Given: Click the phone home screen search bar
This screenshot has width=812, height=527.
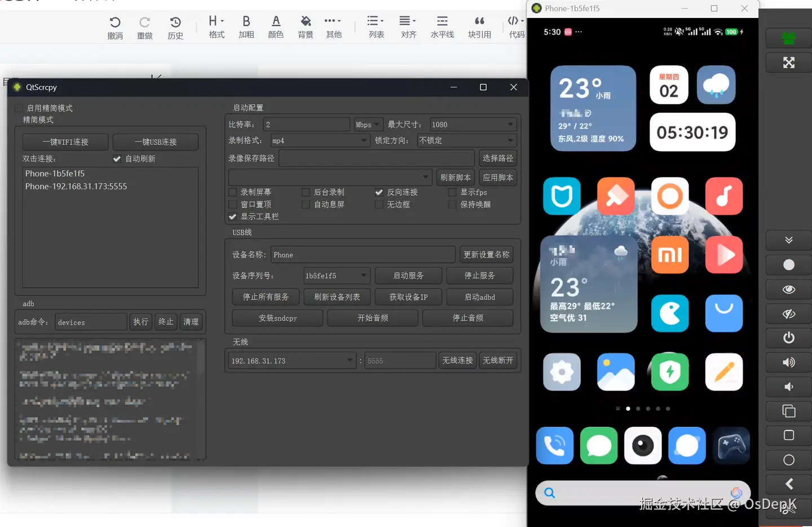Looking at the screenshot, I should click(x=643, y=493).
